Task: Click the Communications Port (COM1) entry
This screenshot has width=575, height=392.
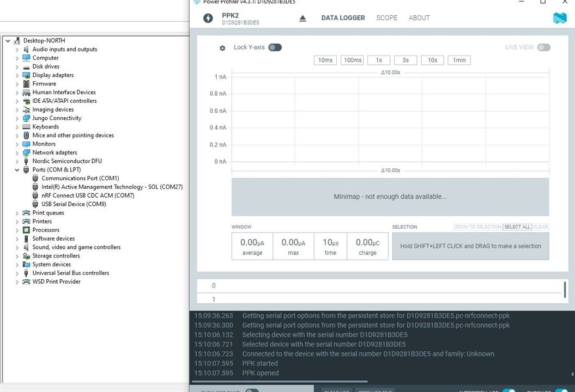Action: point(80,178)
